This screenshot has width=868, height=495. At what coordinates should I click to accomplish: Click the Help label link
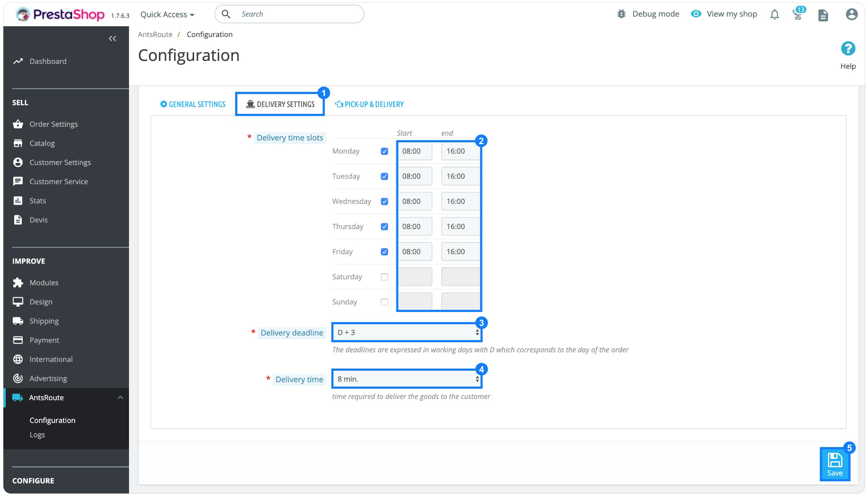848,66
